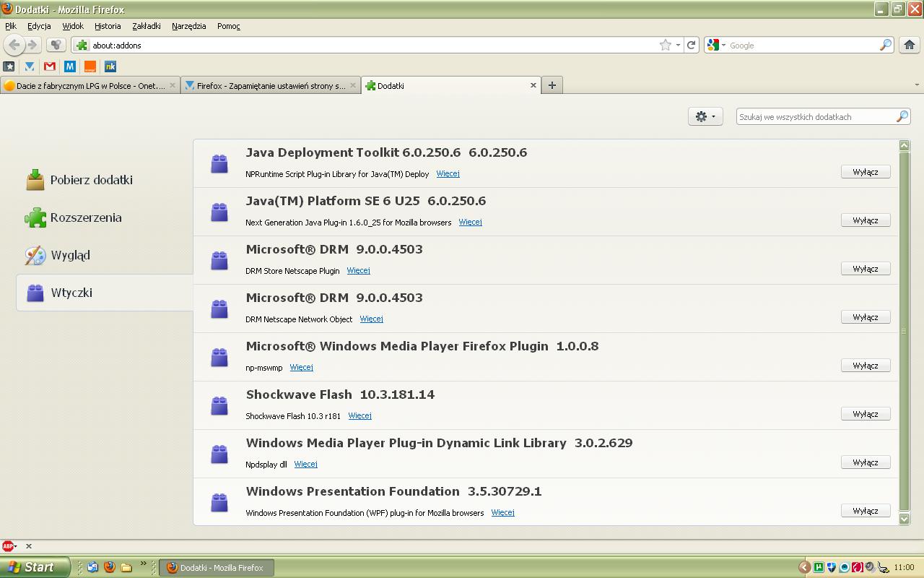Open the search engine dropdown next to Google icon

coord(723,45)
